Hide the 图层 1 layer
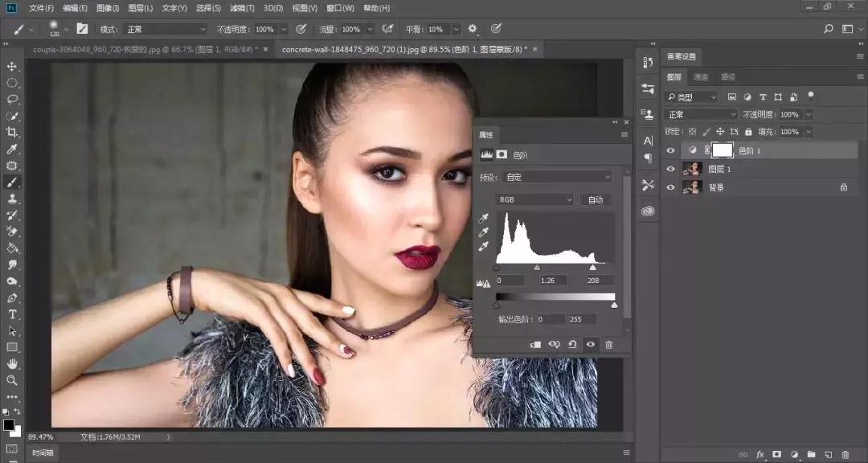Screen dimensions: 868x463 pos(671,170)
